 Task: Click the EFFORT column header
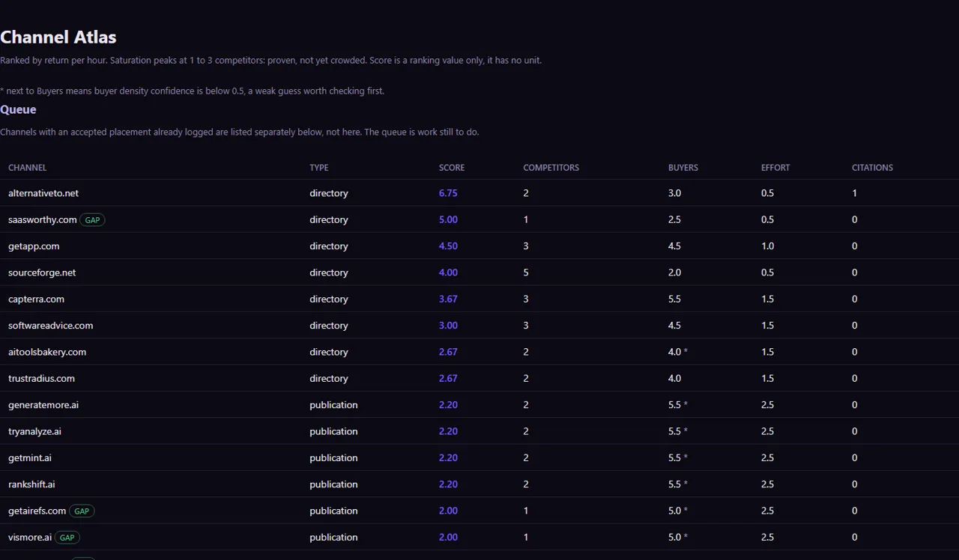pos(775,168)
